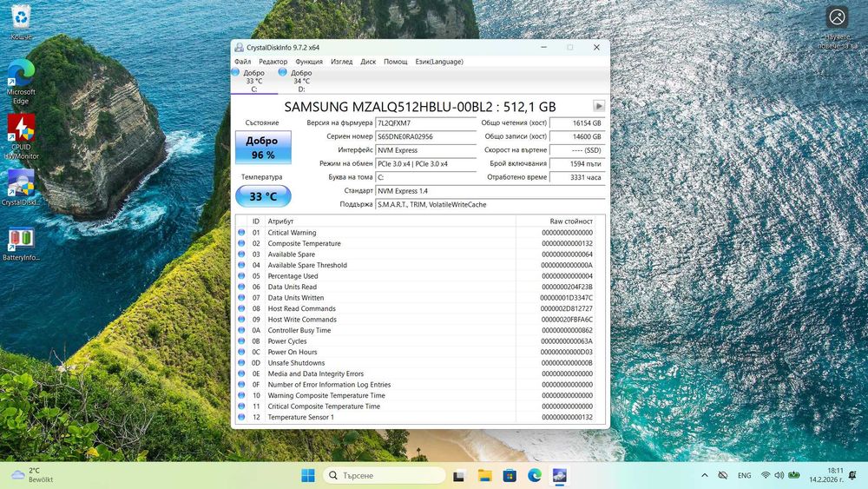Open Task View in the taskbar
This screenshot has height=489, width=868.
458,475
